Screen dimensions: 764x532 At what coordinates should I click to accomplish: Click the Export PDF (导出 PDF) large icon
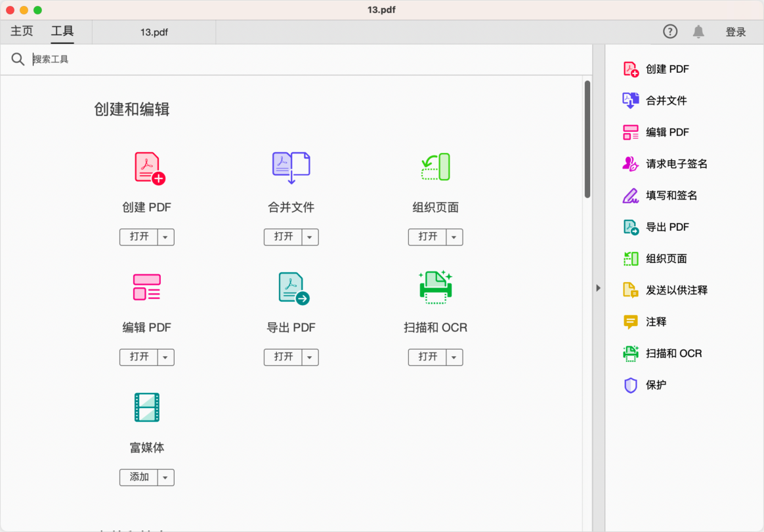tap(294, 289)
